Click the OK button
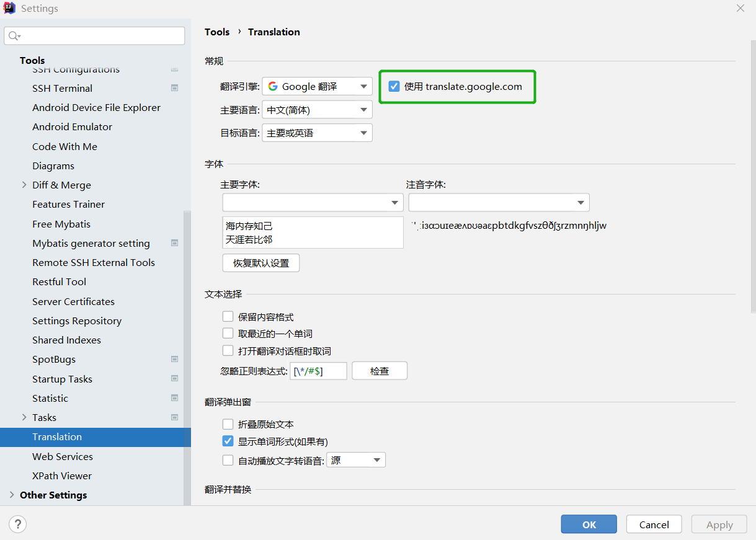This screenshot has width=756, height=540. tap(589, 525)
